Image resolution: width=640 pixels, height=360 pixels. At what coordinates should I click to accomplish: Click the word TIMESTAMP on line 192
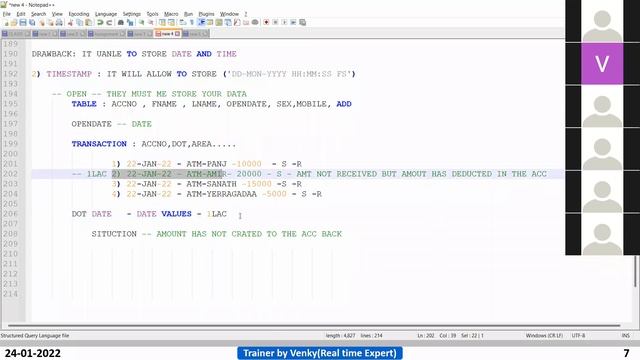(x=69, y=74)
